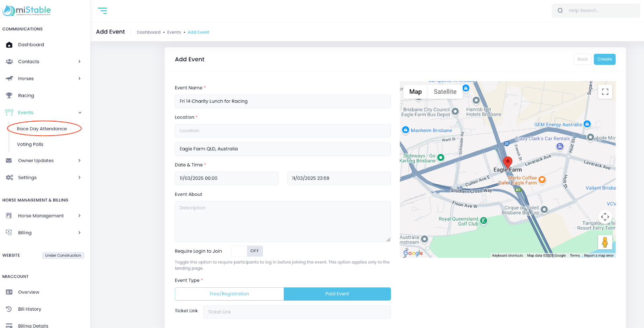Select Free/Registration event type

229,294
